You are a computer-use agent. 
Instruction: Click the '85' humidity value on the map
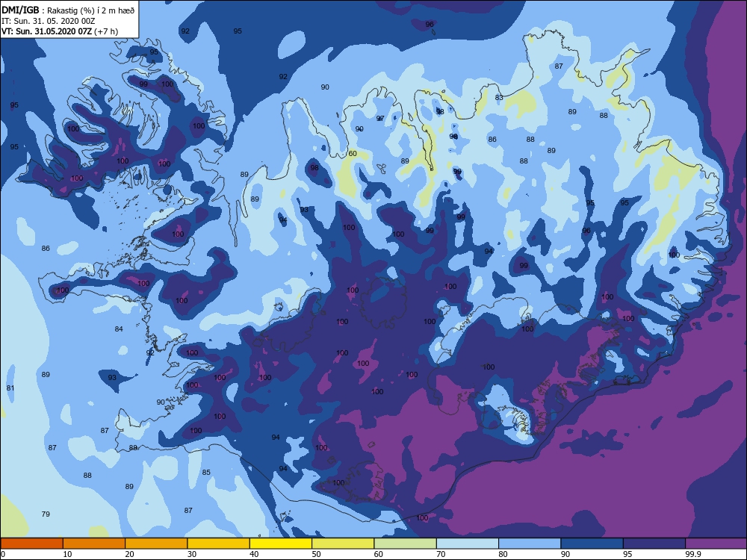click(206, 473)
